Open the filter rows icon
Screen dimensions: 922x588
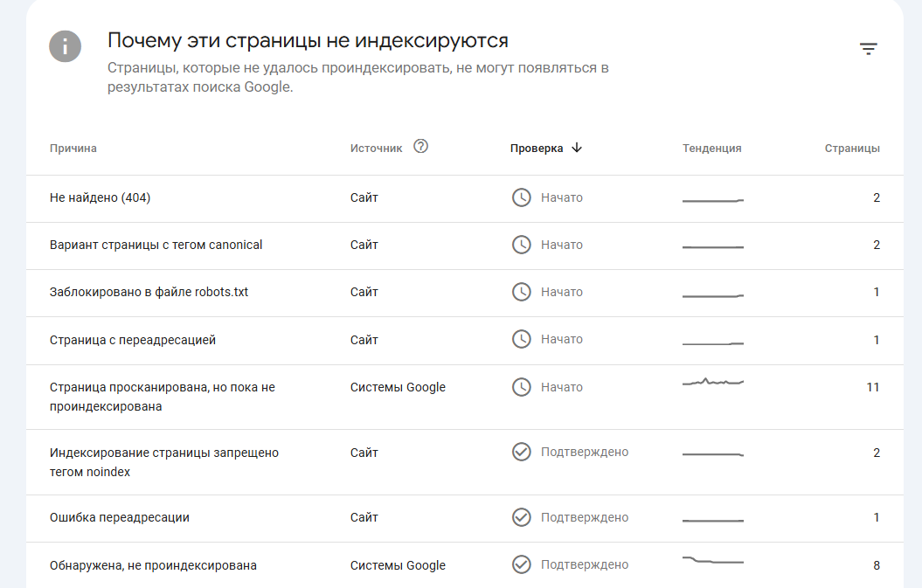point(868,49)
